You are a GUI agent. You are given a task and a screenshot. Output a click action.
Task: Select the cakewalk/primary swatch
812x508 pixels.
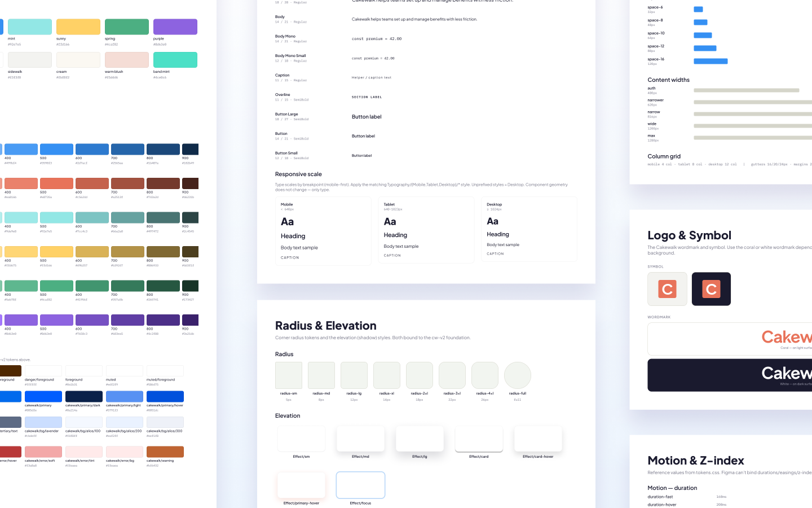point(43,397)
